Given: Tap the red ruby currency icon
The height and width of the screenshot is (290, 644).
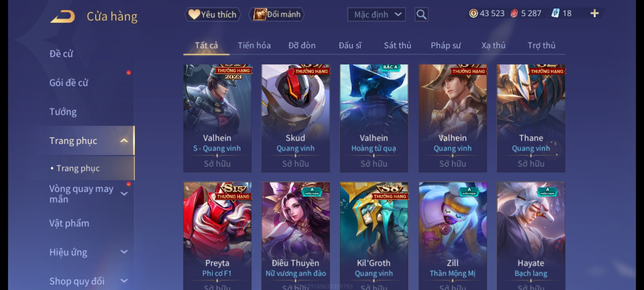Looking at the screenshot, I should 514,13.
